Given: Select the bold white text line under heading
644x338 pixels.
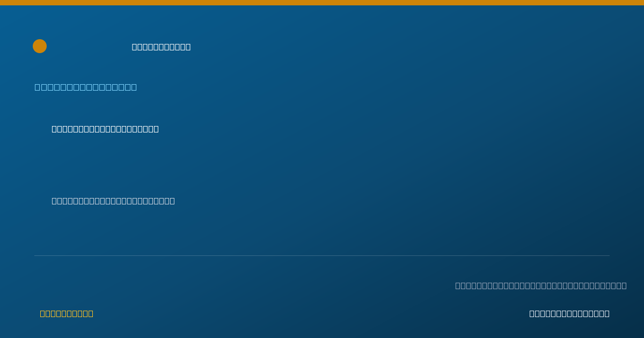Looking at the screenshot, I should (105, 129).
